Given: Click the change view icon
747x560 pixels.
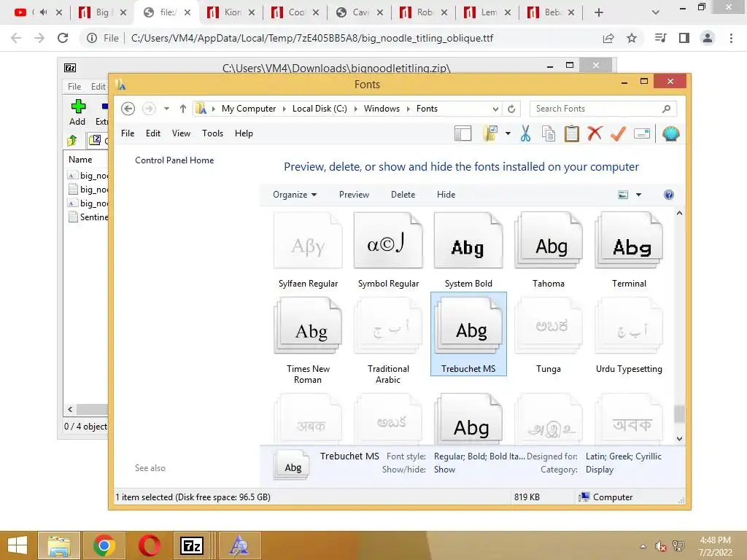Looking at the screenshot, I should 623,194.
